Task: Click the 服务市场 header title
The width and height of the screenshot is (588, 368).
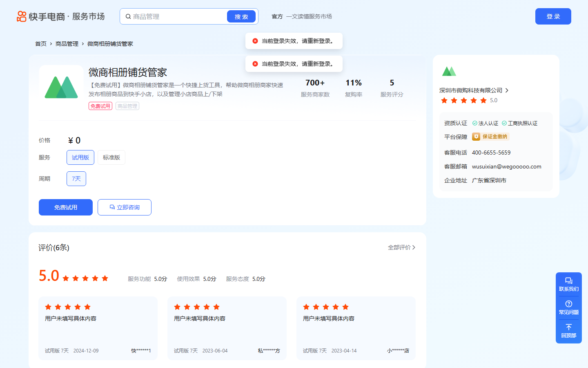Action: (x=89, y=16)
